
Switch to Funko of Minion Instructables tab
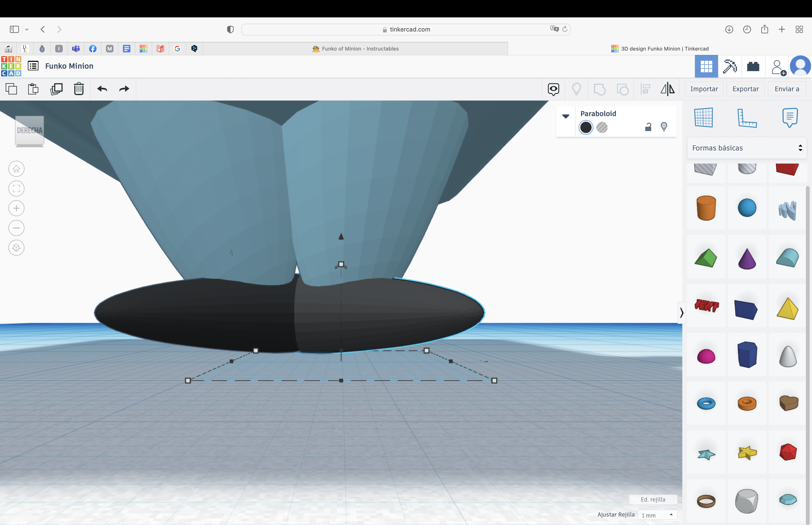(x=355, y=49)
